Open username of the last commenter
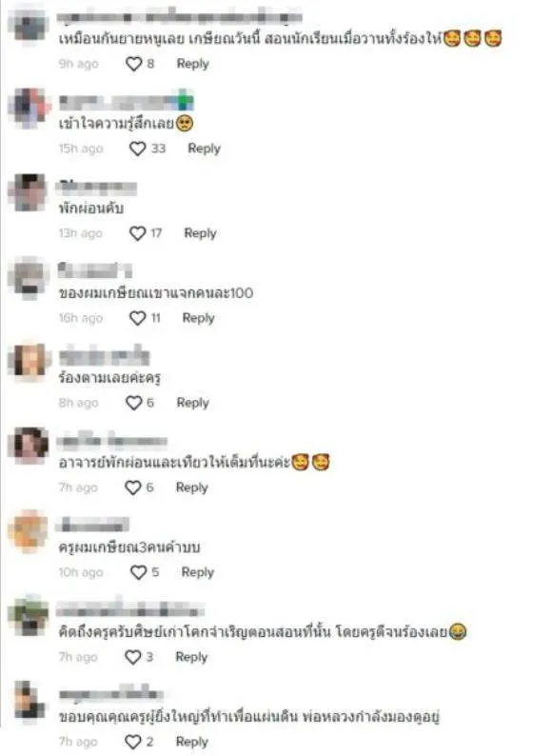 tap(111, 693)
